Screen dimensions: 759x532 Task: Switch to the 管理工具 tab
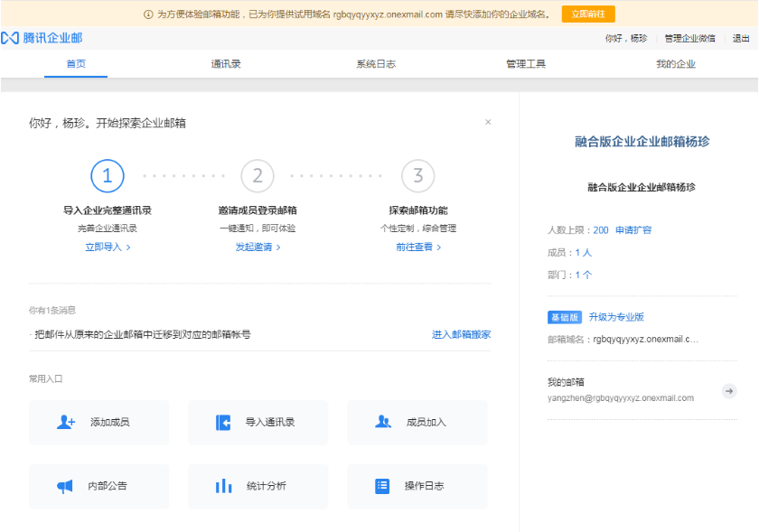point(525,63)
